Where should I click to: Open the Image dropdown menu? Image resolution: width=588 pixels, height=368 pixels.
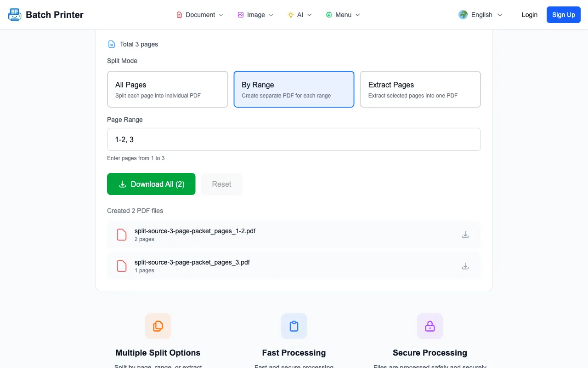click(x=255, y=15)
